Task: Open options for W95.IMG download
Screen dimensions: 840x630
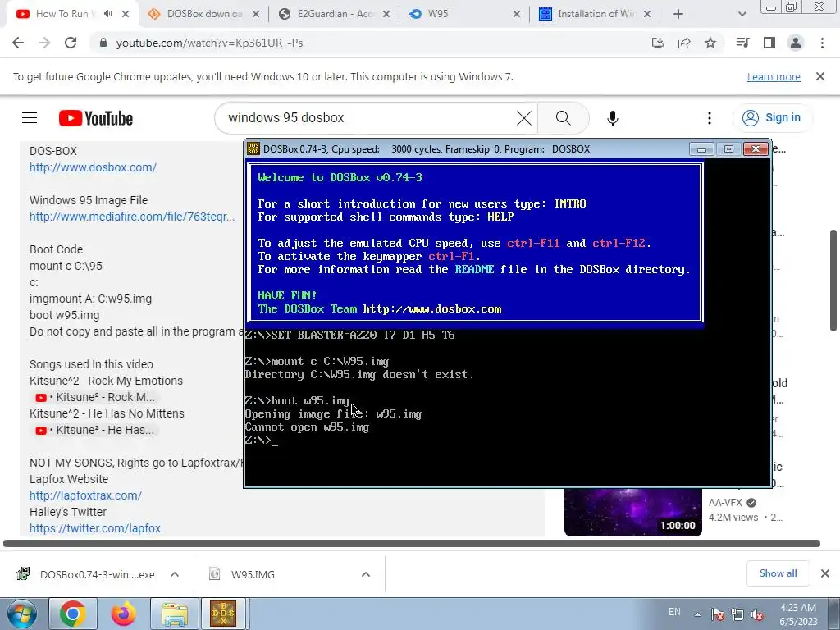Action: (x=366, y=574)
